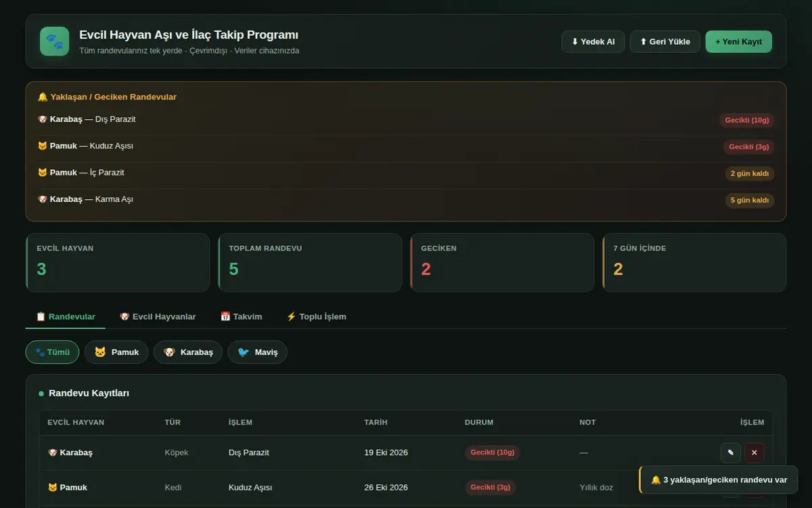Click the Gecikti (10g) badge in reminders
The width and height of the screenshot is (812, 508).
[x=747, y=120]
